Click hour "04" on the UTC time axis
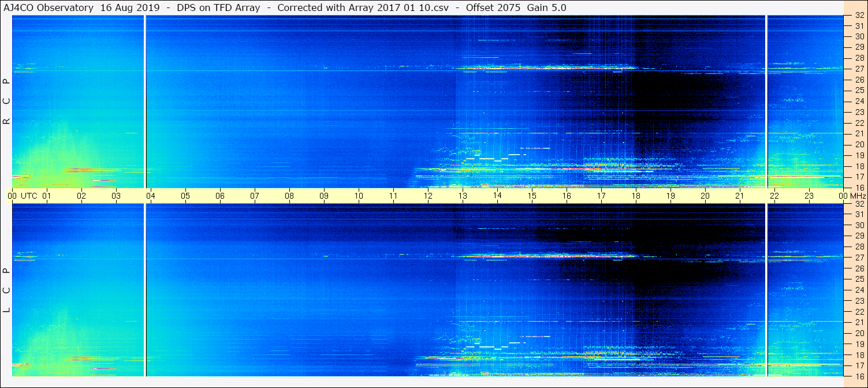The height and width of the screenshot is (388, 868). click(x=151, y=196)
